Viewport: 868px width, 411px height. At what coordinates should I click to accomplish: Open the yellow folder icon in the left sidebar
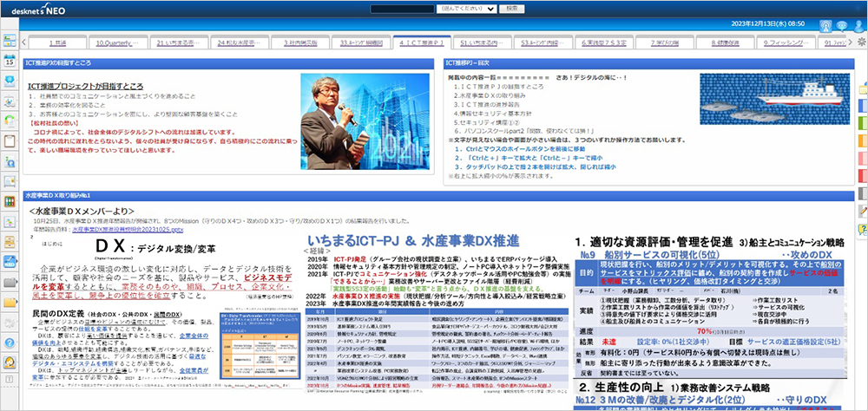click(x=10, y=302)
